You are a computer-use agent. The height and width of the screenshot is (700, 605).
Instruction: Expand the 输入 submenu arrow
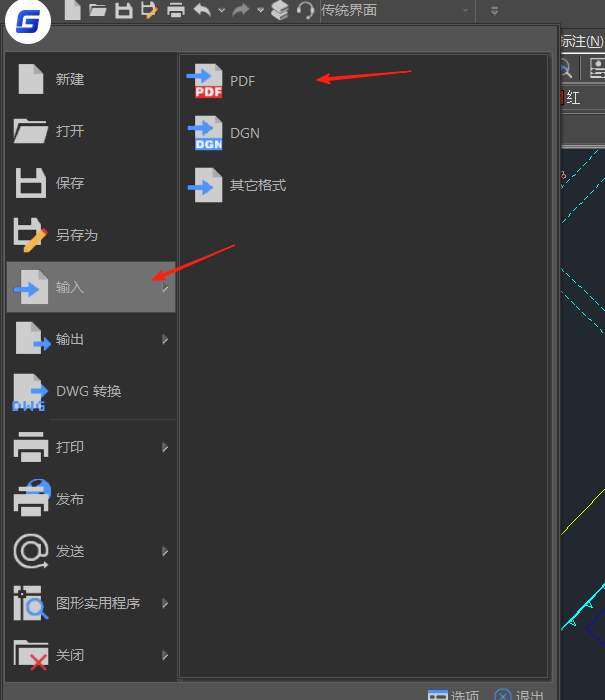pyautogui.click(x=165, y=288)
